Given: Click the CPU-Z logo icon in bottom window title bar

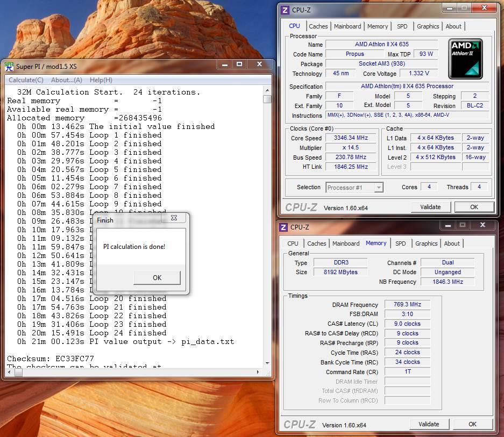Looking at the screenshot, I should [283, 227].
